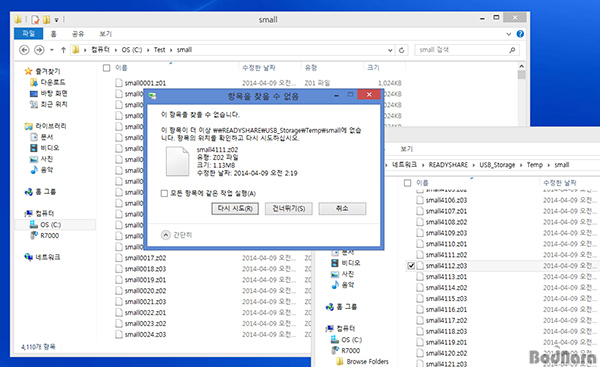Click Help question mark icon in small window
Viewport: 600px width, 367px height.
coord(520,34)
